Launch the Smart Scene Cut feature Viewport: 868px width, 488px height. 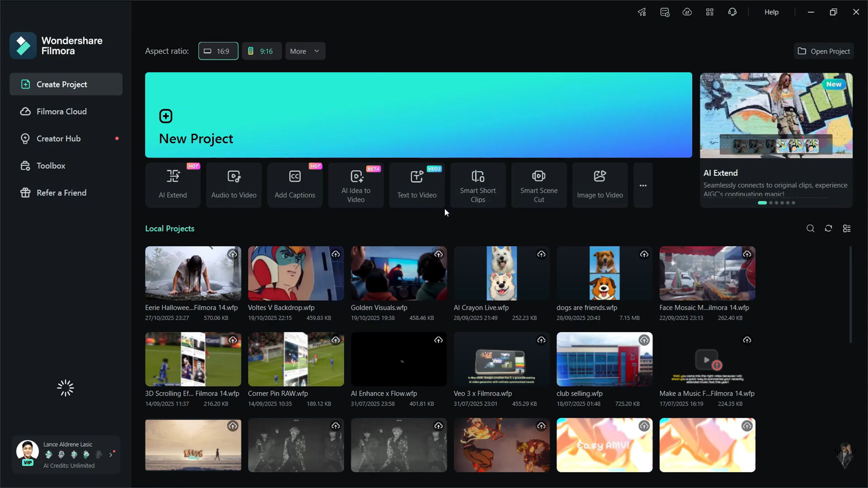(538, 185)
